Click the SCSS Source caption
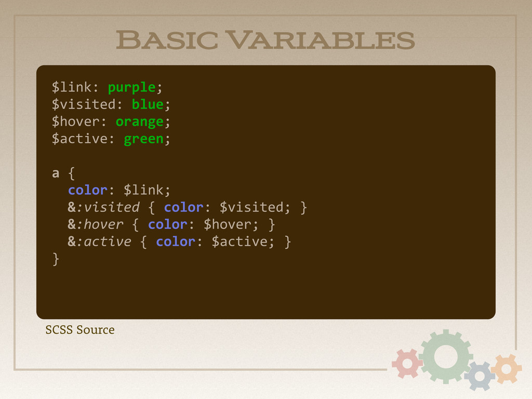The image size is (532, 399). 80,330
